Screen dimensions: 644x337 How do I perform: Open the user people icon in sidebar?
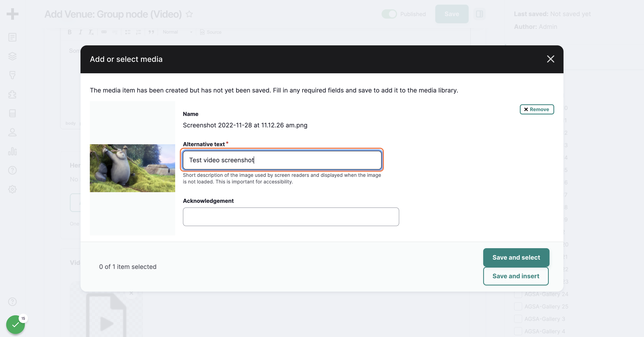tap(12, 132)
